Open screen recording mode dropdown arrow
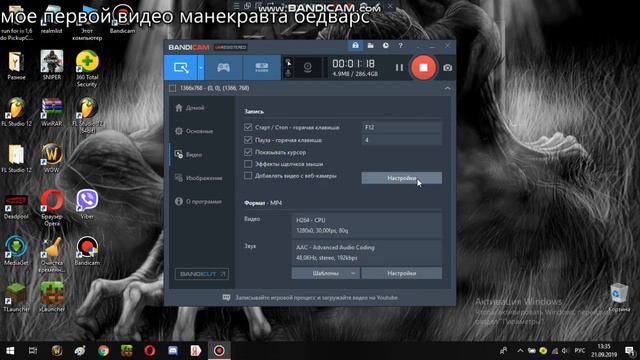The image size is (640, 360). [201, 67]
